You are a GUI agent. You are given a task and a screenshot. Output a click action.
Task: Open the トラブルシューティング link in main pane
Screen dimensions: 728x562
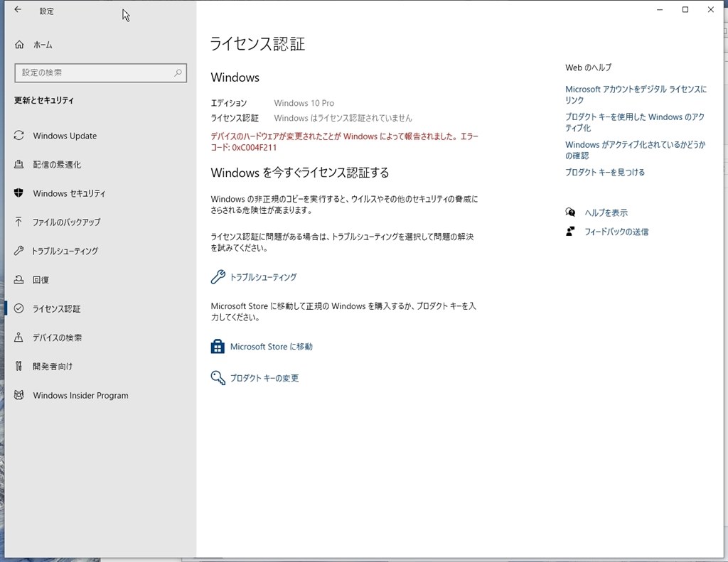[x=264, y=277]
